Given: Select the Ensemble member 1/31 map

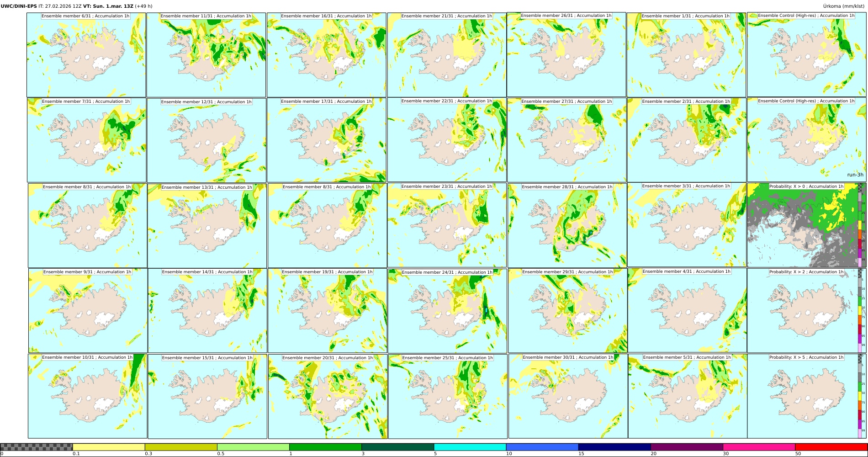Looking at the screenshot, I should pos(686,55).
